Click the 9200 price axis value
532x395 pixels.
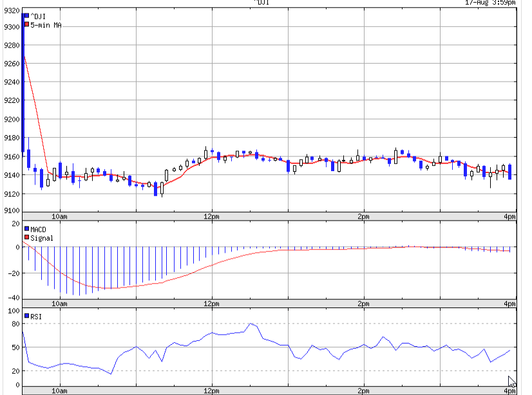(12, 119)
